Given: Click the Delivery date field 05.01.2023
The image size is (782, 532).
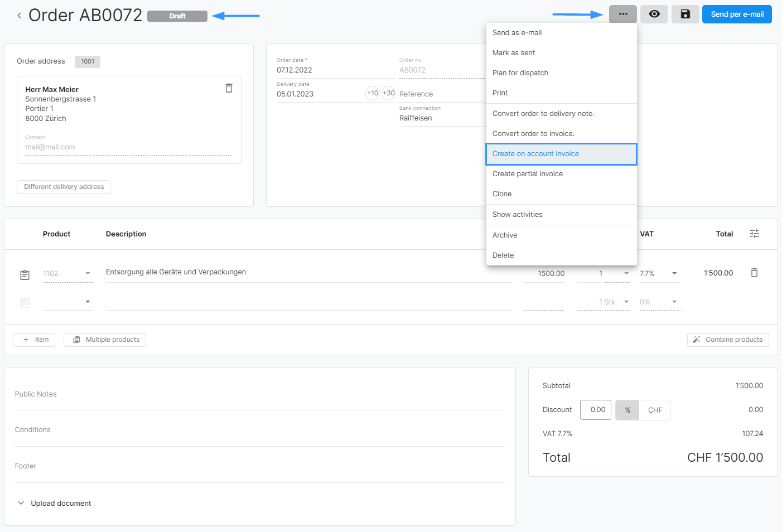Looking at the screenshot, I should (x=320, y=94).
